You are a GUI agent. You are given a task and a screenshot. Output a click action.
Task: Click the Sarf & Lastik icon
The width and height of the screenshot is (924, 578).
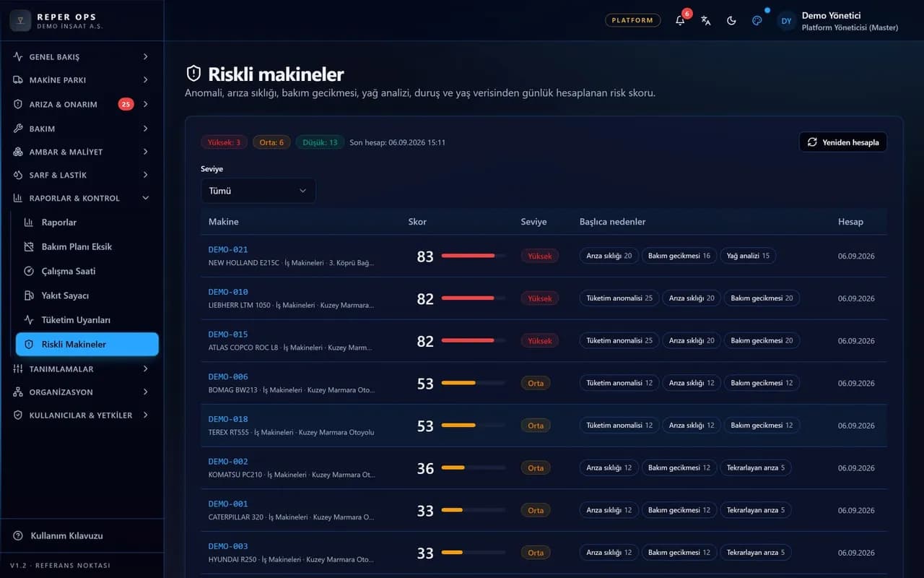pyautogui.click(x=18, y=175)
